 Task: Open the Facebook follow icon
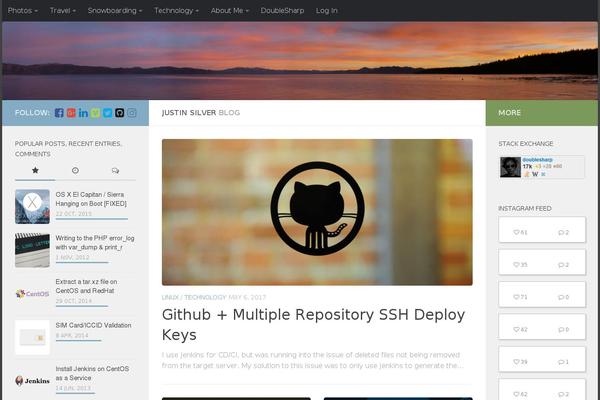coord(59,113)
